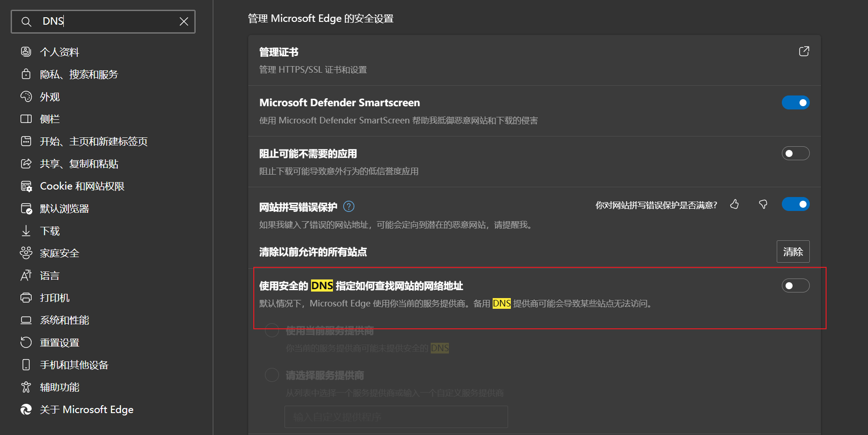
Task: Enable 阻止可能不需要的应用 toggle
Action: [795, 153]
